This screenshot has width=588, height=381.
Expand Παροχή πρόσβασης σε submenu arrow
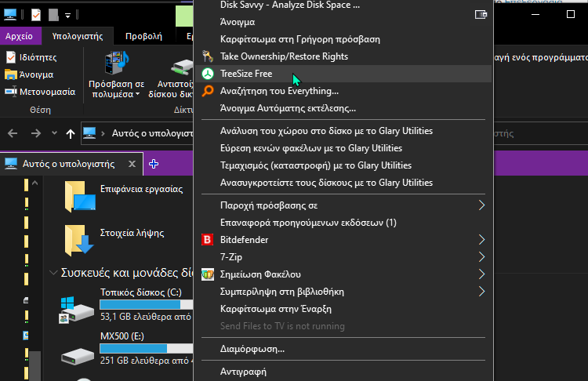click(x=482, y=205)
